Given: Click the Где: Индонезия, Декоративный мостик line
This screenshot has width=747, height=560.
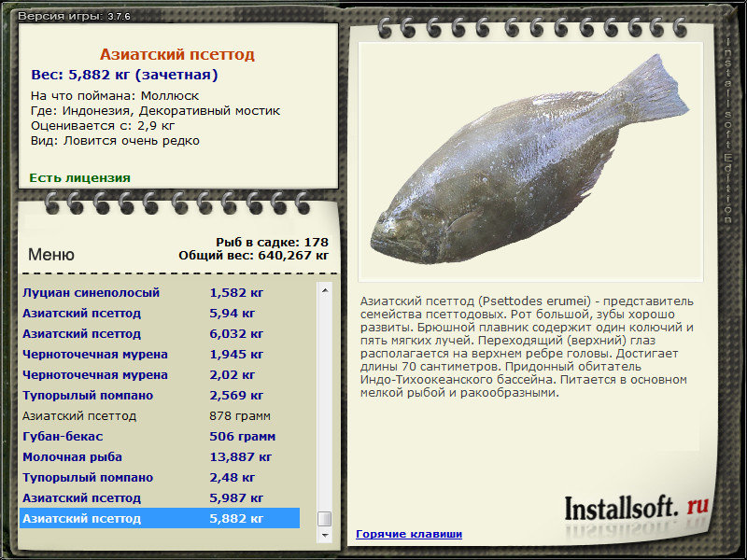Looking at the screenshot, I should (155, 111).
